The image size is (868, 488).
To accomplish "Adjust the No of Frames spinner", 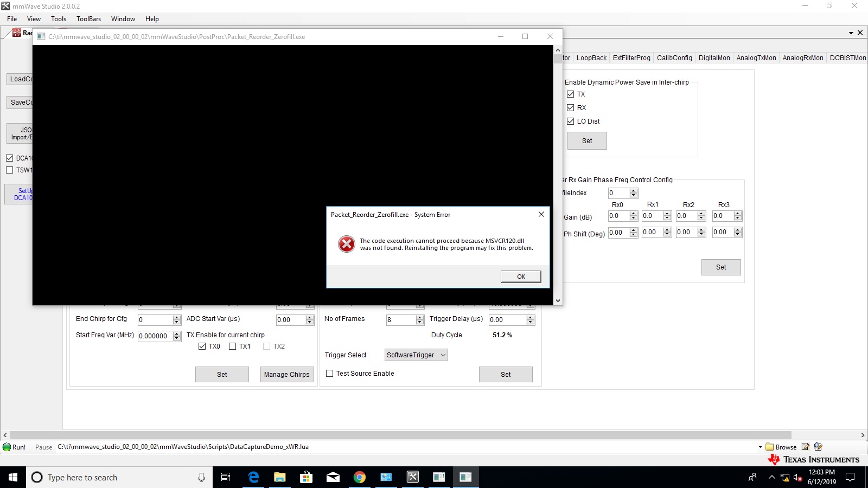I will (x=420, y=320).
